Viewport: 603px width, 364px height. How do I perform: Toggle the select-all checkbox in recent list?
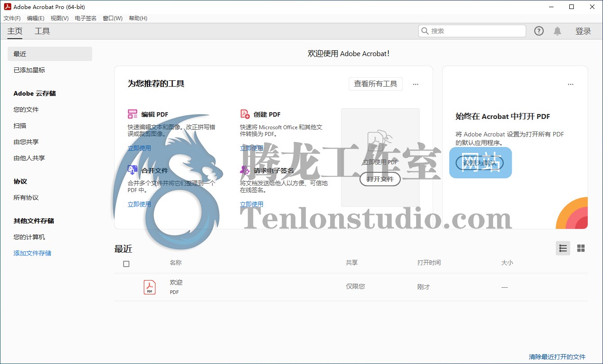tap(126, 264)
